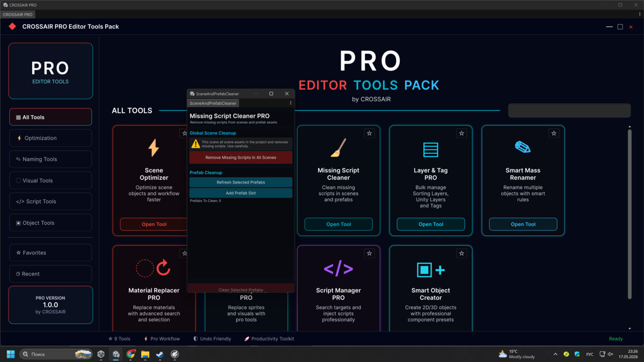
Task: Select the Script Tools sidebar category
Action: tap(50, 202)
